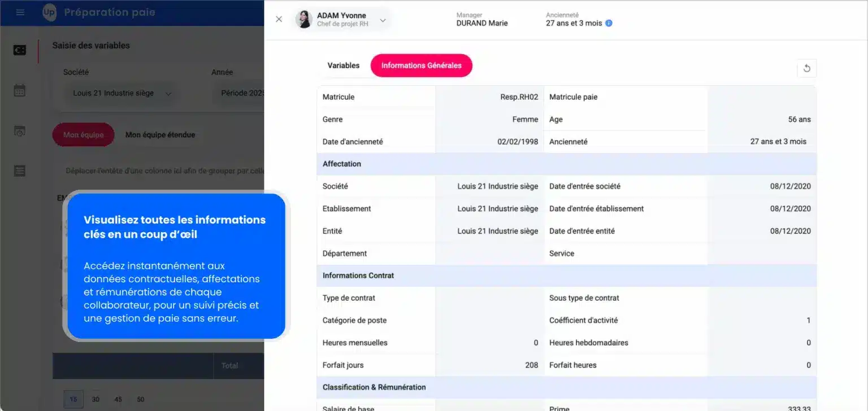Open the Société dropdown showing Louis 21 Industrie
This screenshot has height=411, width=868.
click(x=120, y=93)
